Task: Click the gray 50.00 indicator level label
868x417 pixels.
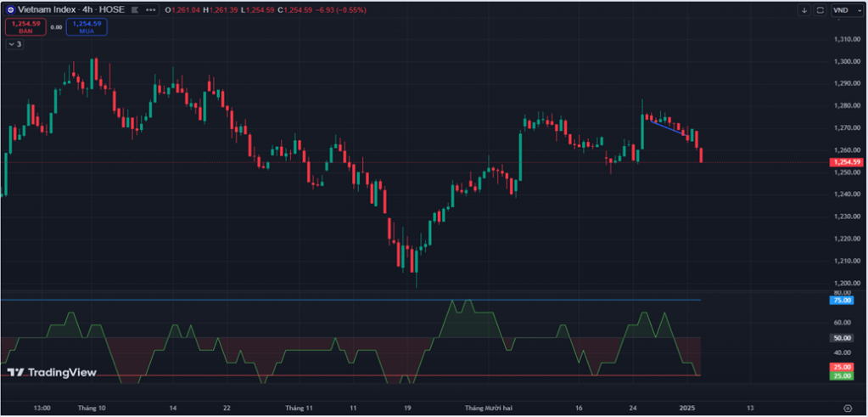Action: click(843, 337)
